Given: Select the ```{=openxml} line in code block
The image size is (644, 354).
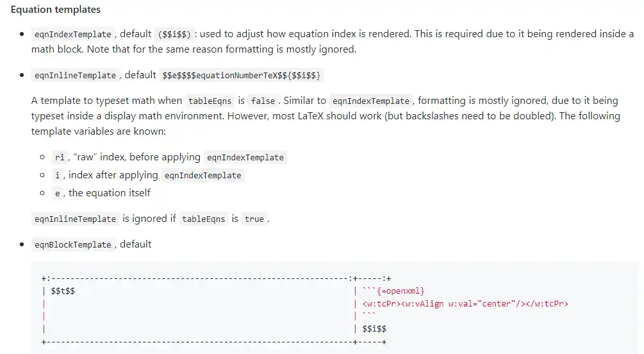Looking at the screenshot, I should click(393, 291).
